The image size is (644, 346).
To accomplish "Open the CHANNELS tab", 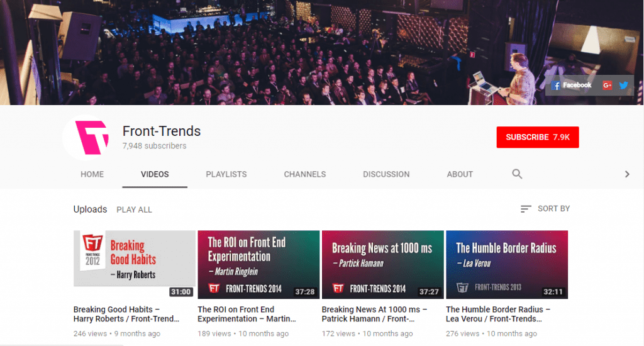I will (x=305, y=174).
